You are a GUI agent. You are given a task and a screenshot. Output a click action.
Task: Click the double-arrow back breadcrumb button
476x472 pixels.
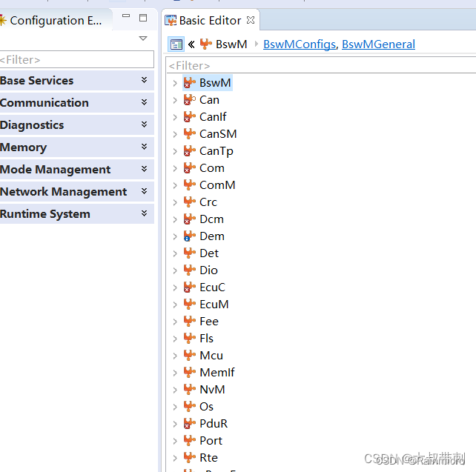click(191, 44)
